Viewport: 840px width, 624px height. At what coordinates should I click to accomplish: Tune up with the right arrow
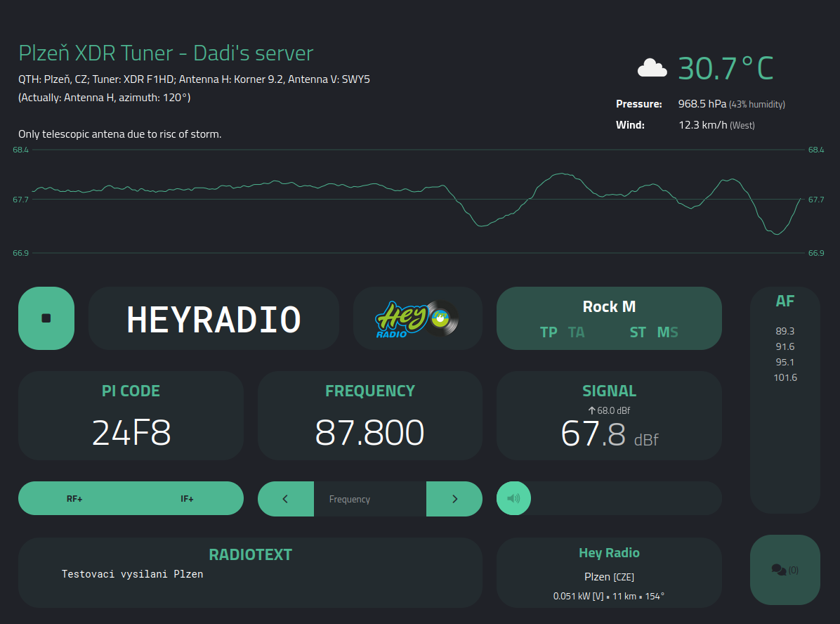[454, 499]
